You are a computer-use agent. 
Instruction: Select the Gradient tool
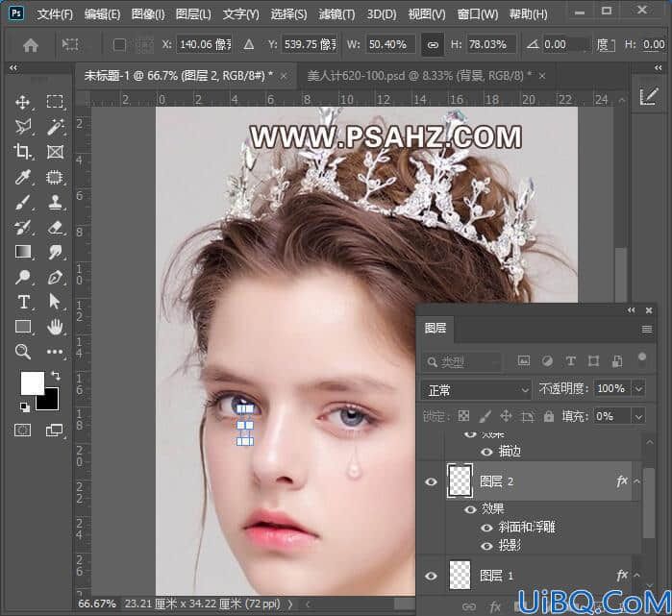(23, 252)
